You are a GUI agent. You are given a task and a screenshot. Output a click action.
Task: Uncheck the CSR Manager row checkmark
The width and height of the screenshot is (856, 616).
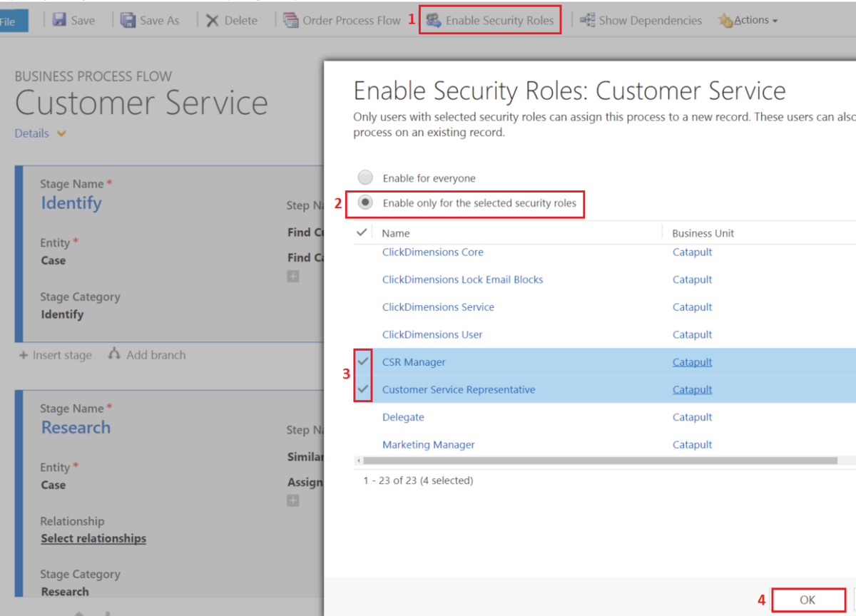click(x=363, y=361)
